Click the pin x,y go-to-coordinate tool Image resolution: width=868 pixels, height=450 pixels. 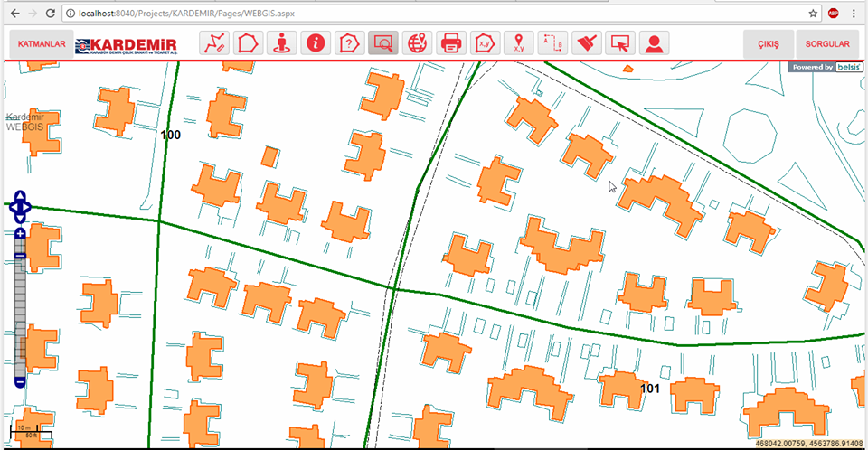[x=518, y=42]
